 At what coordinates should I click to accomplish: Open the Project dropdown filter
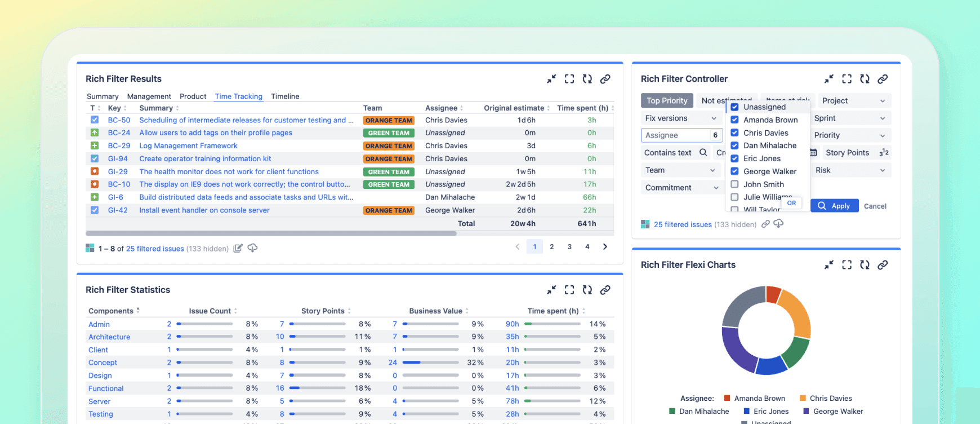pyautogui.click(x=854, y=101)
